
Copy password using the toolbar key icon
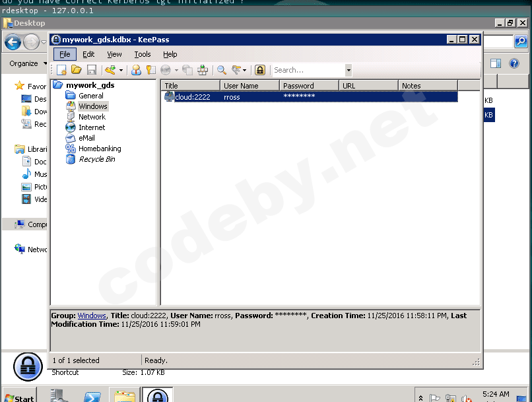(x=150, y=70)
